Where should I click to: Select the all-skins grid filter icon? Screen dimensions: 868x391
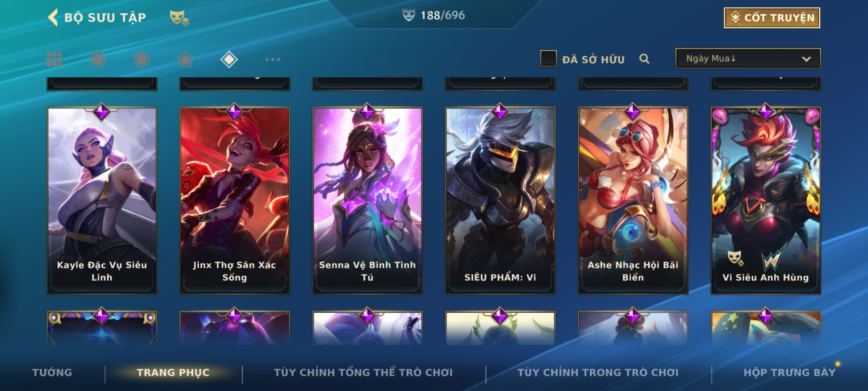point(54,59)
